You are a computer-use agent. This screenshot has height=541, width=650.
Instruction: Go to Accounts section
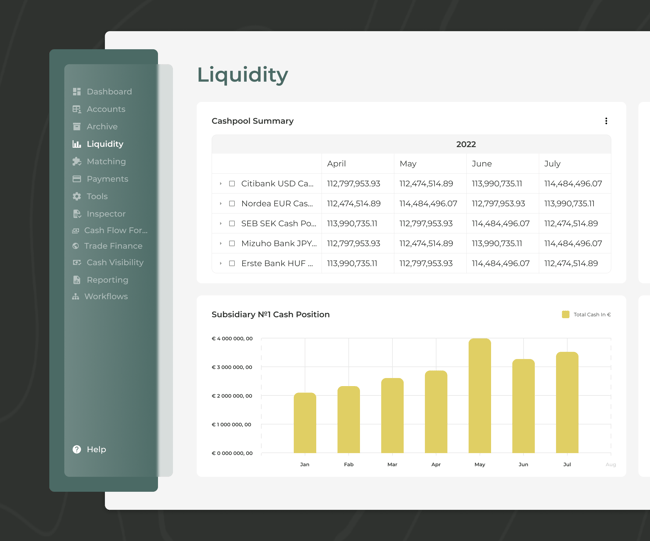click(106, 109)
